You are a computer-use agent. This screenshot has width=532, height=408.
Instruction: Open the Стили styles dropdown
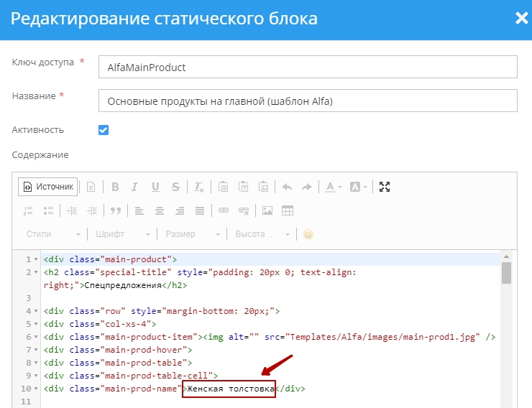click(53, 234)
